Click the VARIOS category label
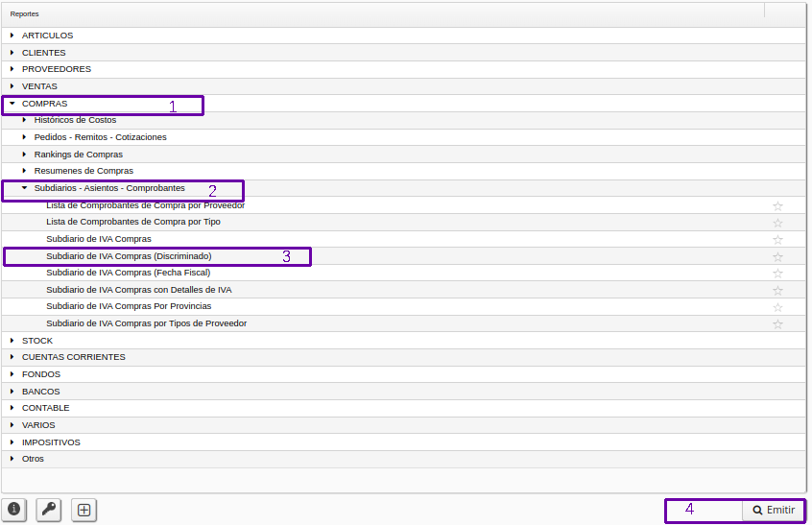Screen dimensions: 812x525 pos(38,424)
